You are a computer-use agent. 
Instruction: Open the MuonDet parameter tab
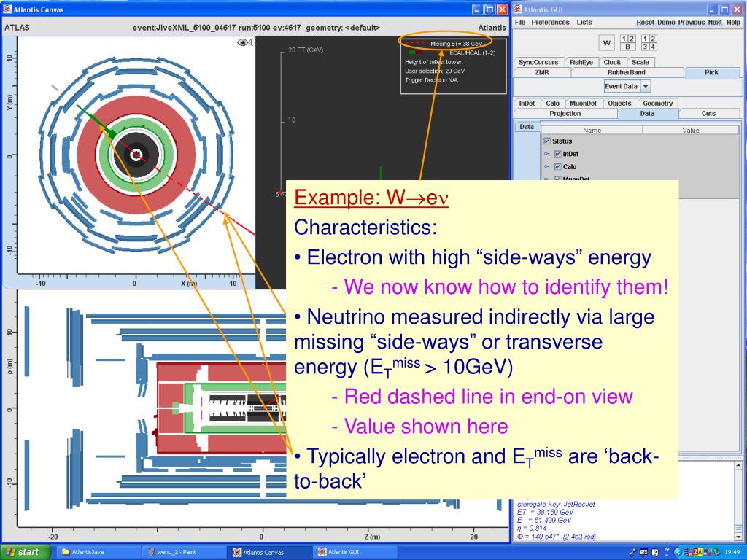[584, 104]
